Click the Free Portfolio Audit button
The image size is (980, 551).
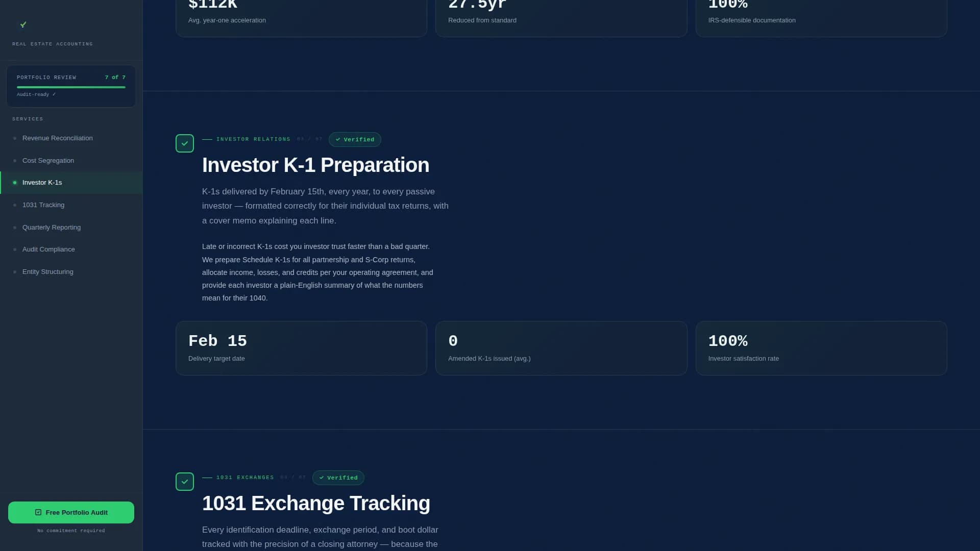pyautogui.click(x=71, y=512)
